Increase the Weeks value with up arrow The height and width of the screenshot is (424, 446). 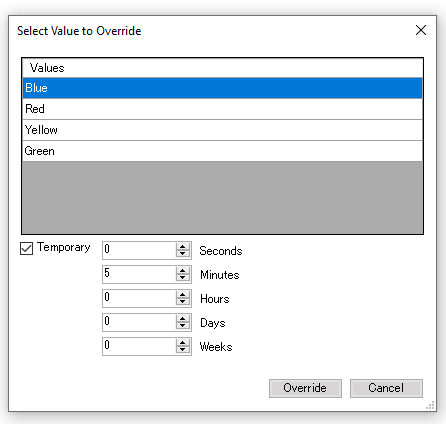click(182, 343)
